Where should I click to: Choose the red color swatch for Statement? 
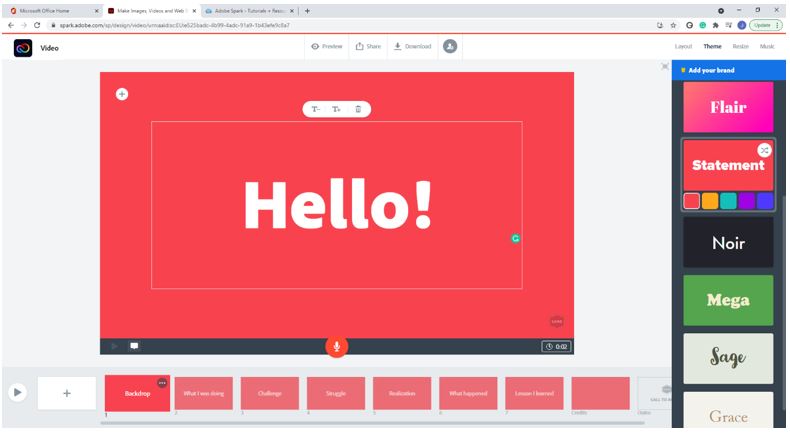click(691, 201)
